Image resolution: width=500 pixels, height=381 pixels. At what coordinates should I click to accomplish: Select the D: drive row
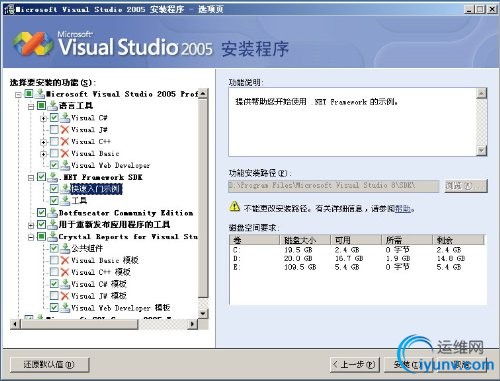[357, 258]
